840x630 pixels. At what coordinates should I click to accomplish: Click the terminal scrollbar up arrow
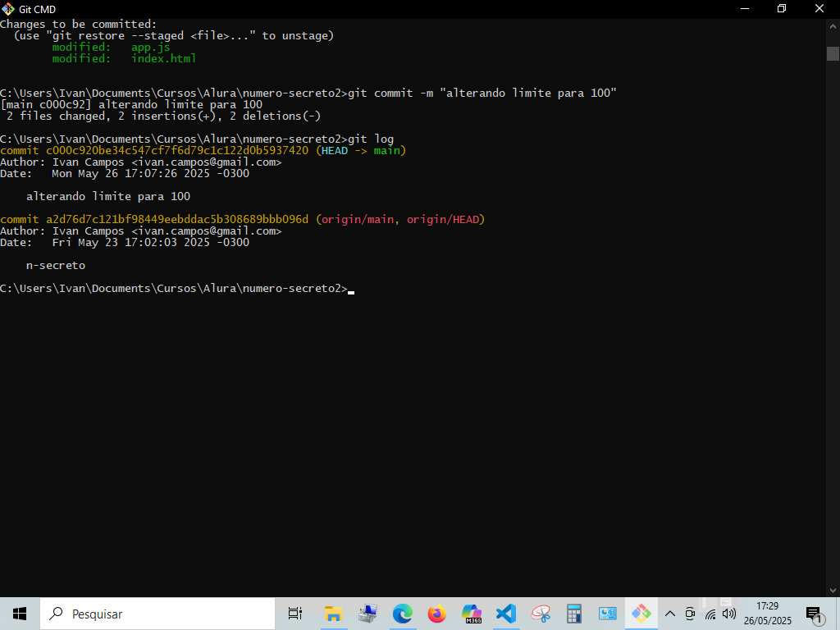(833, 25)
